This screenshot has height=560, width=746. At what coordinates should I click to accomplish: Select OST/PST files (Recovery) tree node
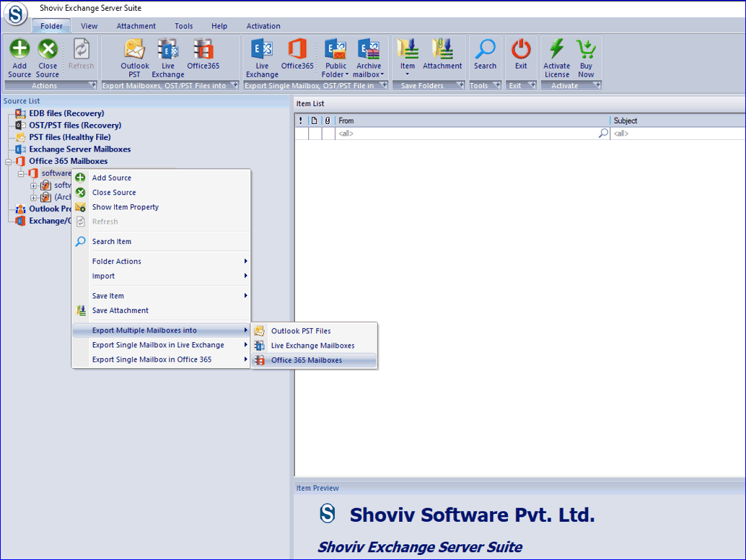tap(75, 125)
